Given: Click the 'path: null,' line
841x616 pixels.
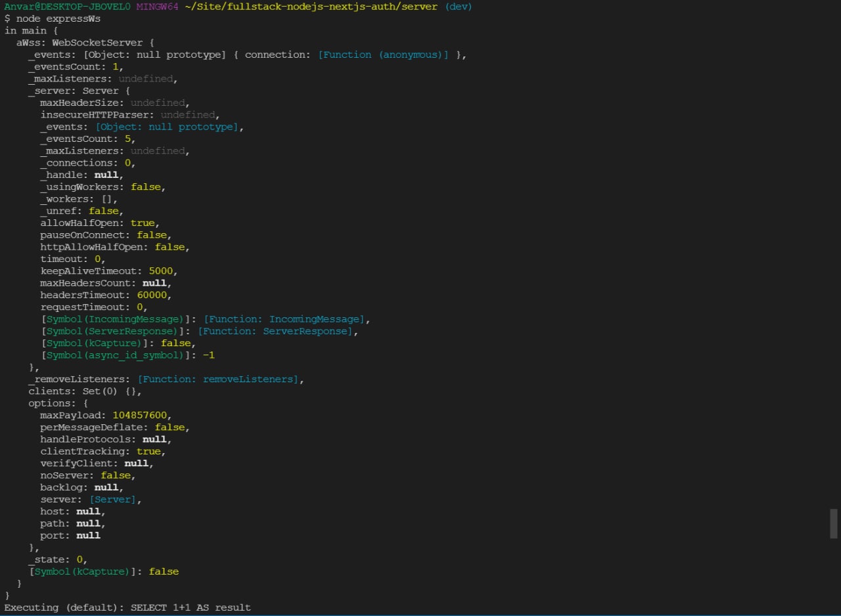Looking at the screenshot, I should click(73, 523).
